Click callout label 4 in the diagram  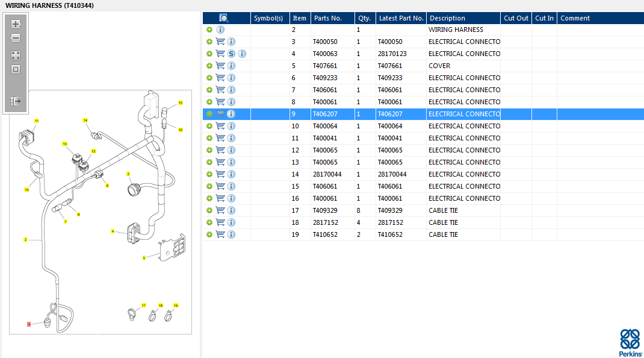tap(113, 231)
